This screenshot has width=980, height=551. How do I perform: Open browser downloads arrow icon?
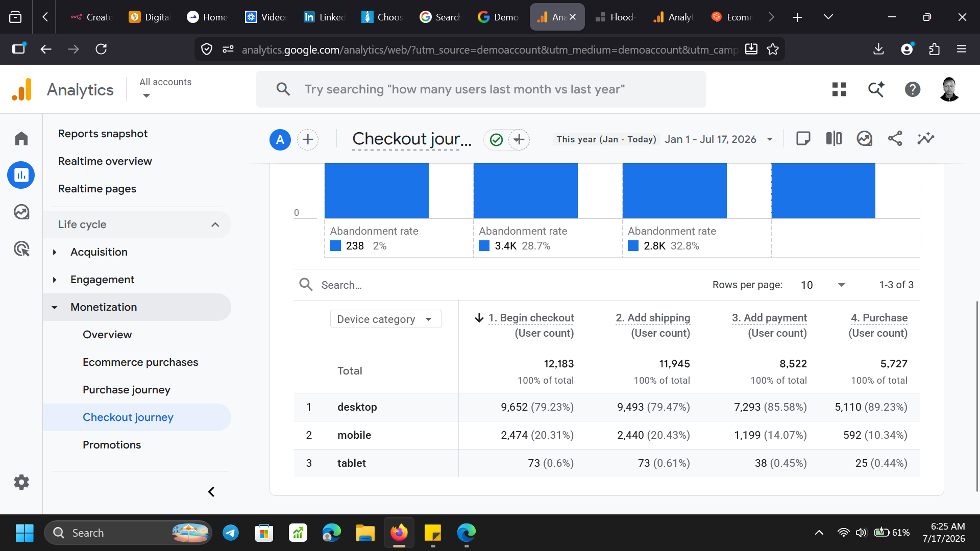pyautogui.click(x=878, y=49)
